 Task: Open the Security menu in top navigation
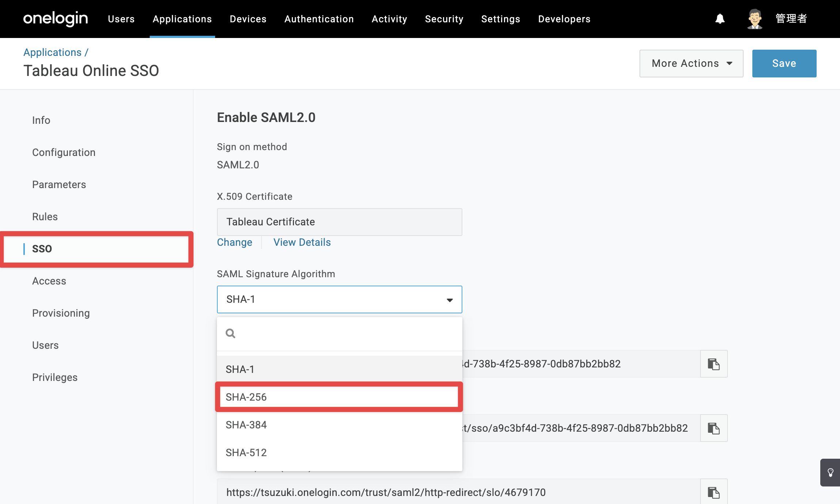(444, 19)
